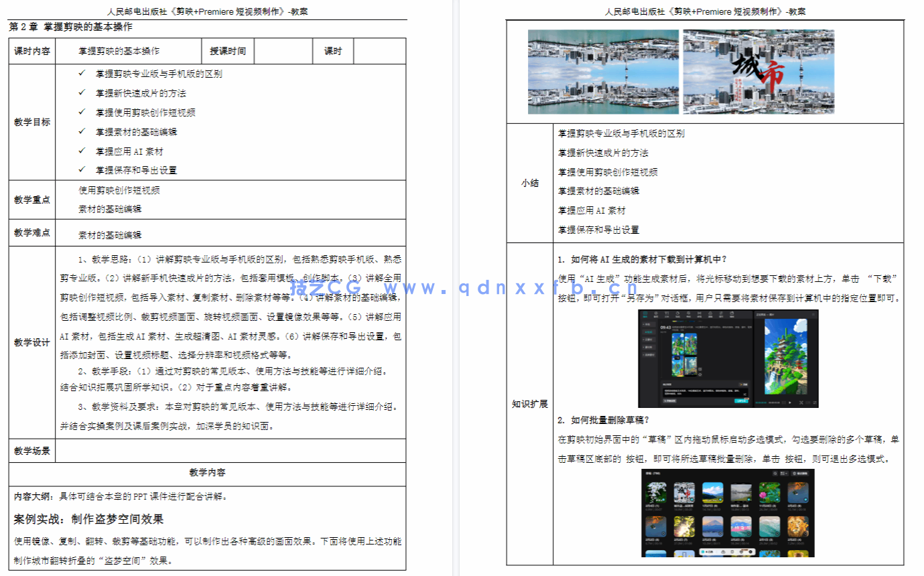
Task: Enable select-all in the drafts multi-select bar
Action: [x=703, y=551]
